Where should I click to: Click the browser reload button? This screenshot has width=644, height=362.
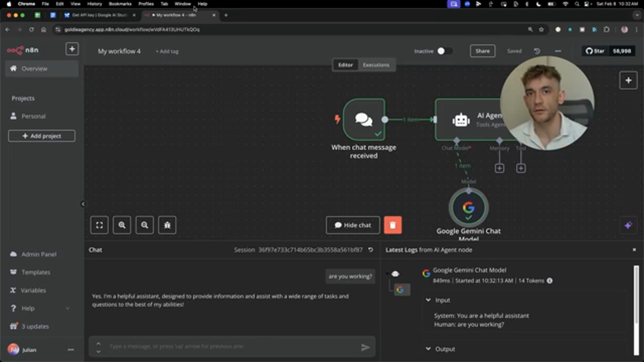coord(31,30)
